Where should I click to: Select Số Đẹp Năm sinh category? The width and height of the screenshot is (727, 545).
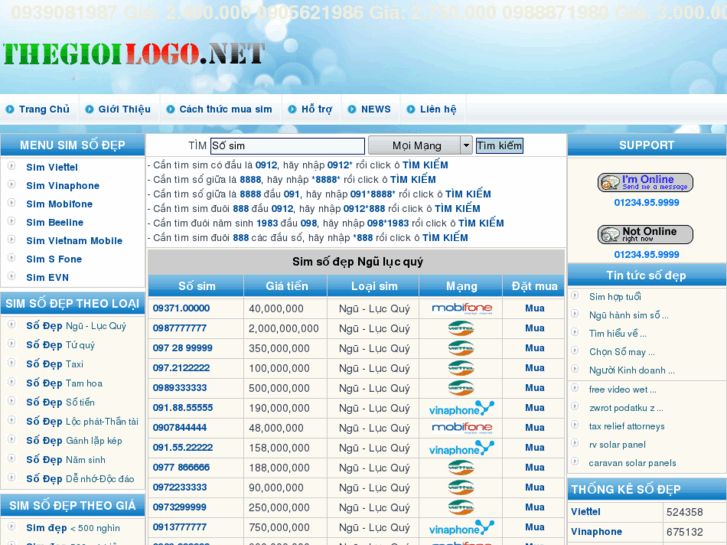[x=65, y=460]
